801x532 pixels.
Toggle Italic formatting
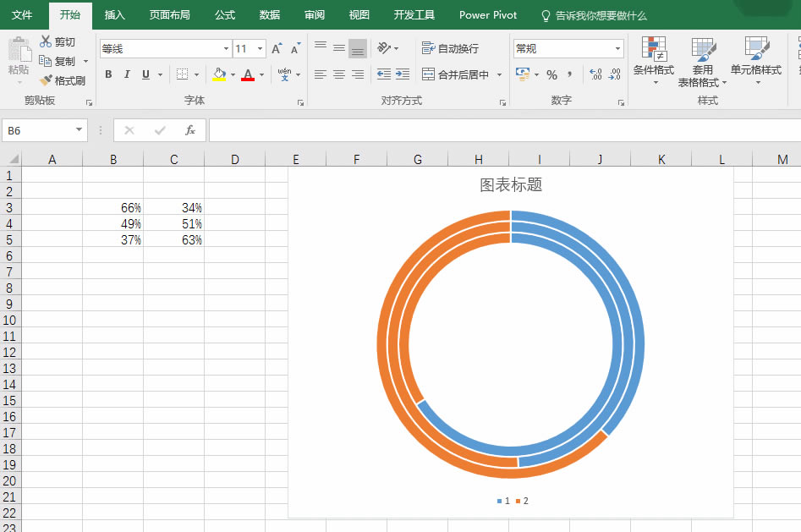(x=127, y=74)
